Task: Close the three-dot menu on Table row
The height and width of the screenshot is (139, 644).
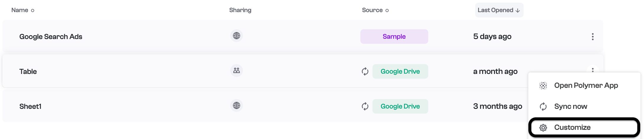Action: tap(593, 70)
